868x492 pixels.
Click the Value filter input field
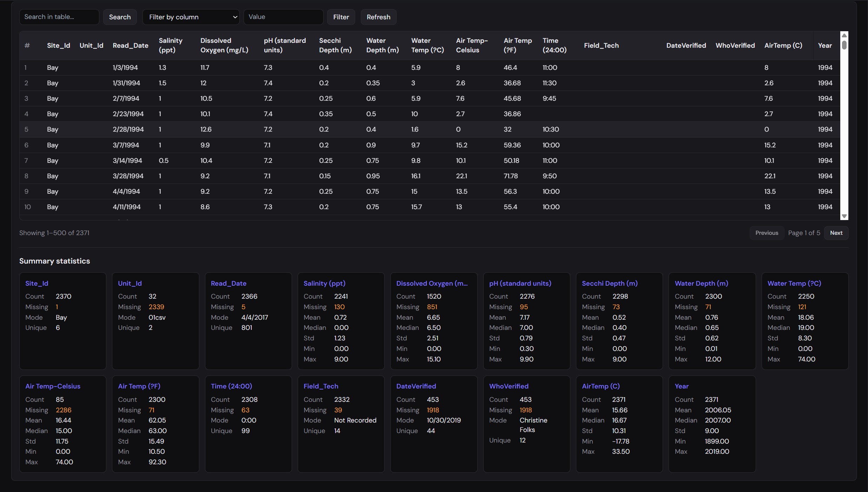(x=283, y=17)
